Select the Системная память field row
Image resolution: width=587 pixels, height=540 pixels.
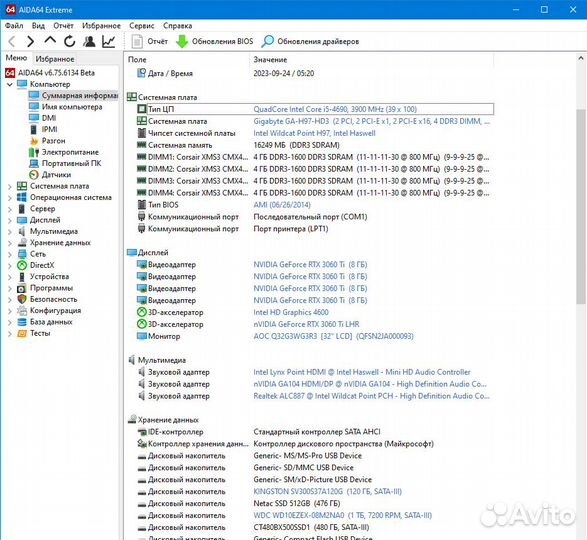pyautogui.click(x=315, y=145)
